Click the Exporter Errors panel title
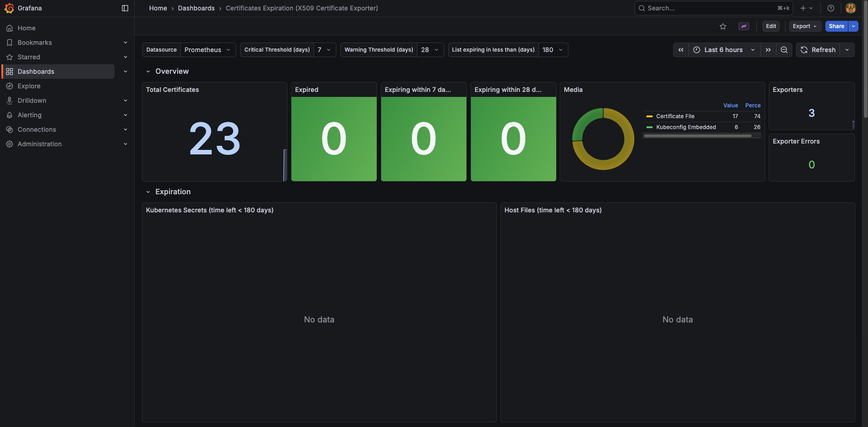Screen dimensions: 868x427 pos(796,141)
